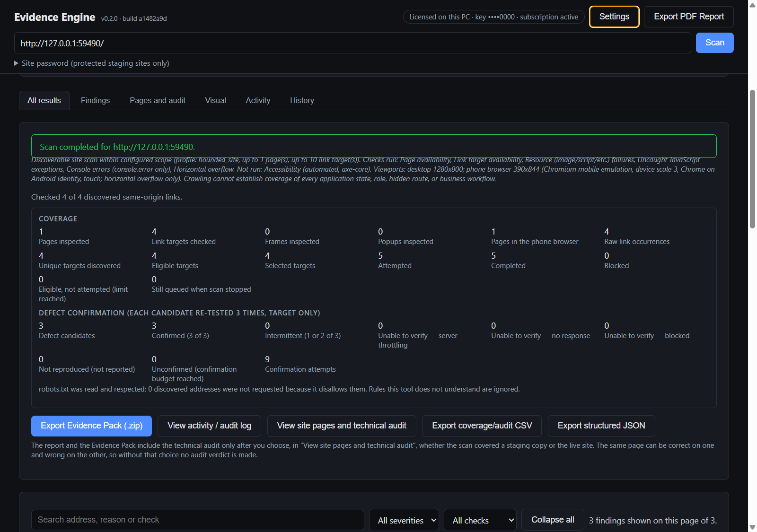Open the All severities dropdown

click(x=404, y=520)
